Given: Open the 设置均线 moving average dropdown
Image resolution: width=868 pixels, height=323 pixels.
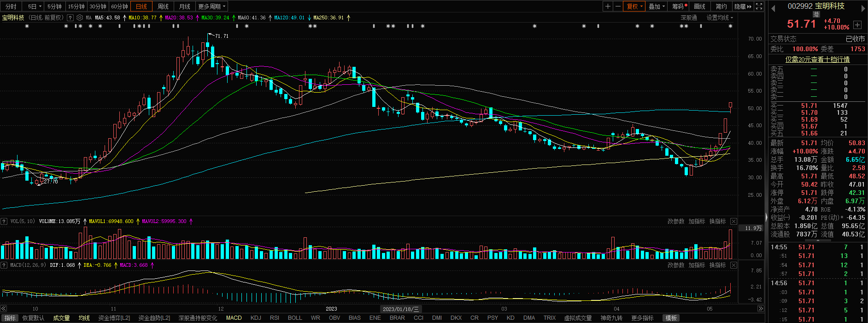Looking at the screenshot, I should click(720, 18).
